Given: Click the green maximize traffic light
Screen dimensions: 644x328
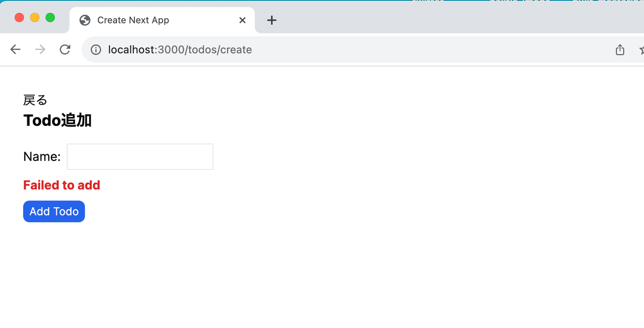Looking at the screenshot, I should [x=50, y=17].
